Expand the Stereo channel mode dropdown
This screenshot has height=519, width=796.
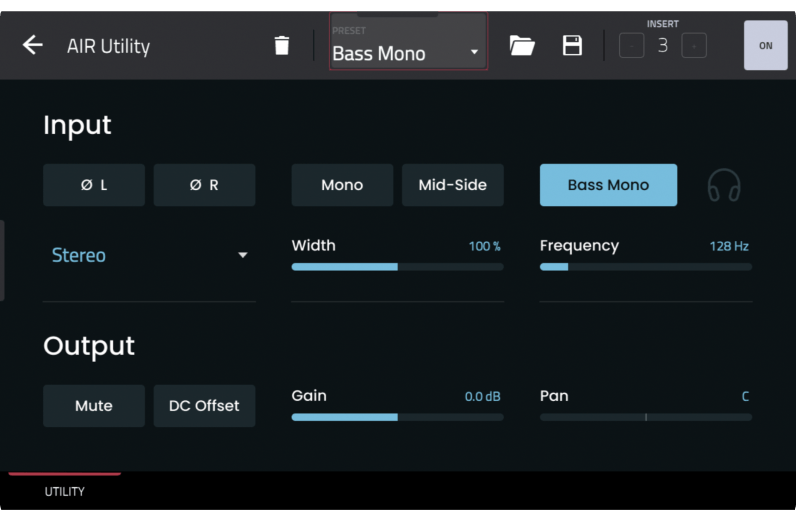(149, 255)
